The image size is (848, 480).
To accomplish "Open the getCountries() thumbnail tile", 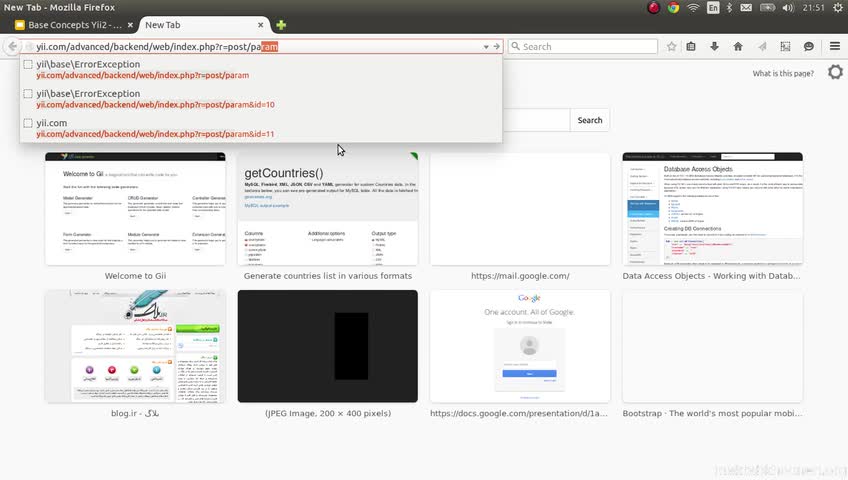I will pyautogui.click(x=328, y=209).
